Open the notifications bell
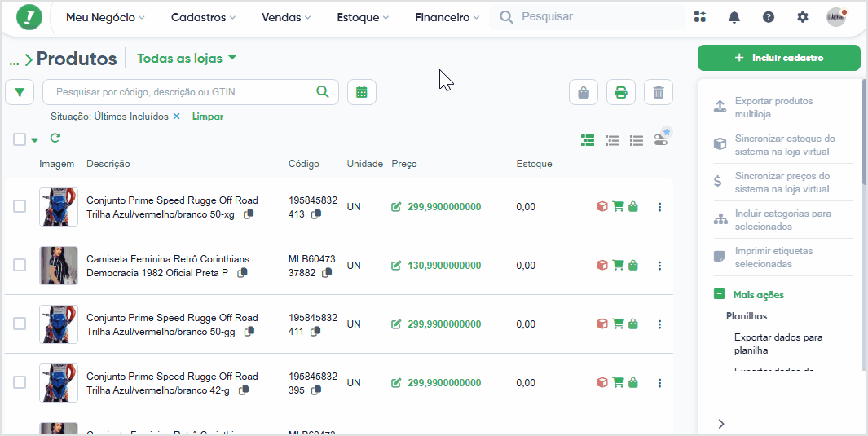The height and width of the screenshot is (436, 868). (734, 17)
